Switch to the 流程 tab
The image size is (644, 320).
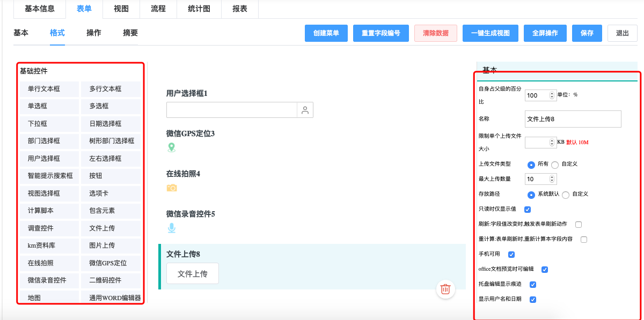pos(158,9)
